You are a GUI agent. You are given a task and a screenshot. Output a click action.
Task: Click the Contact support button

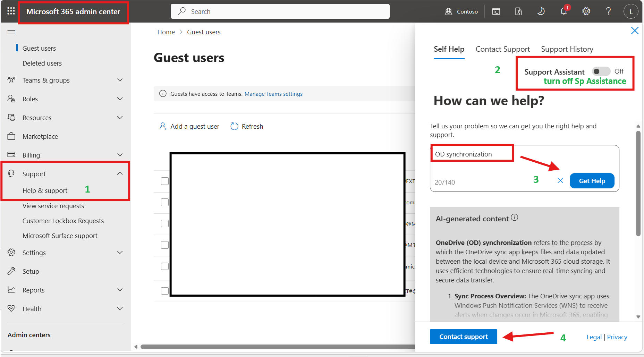tap(464, 337)
